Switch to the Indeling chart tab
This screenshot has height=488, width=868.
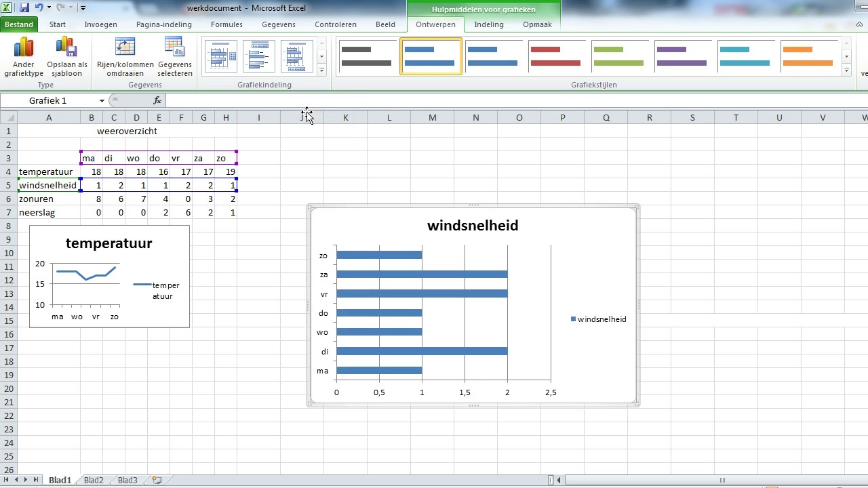489,24
